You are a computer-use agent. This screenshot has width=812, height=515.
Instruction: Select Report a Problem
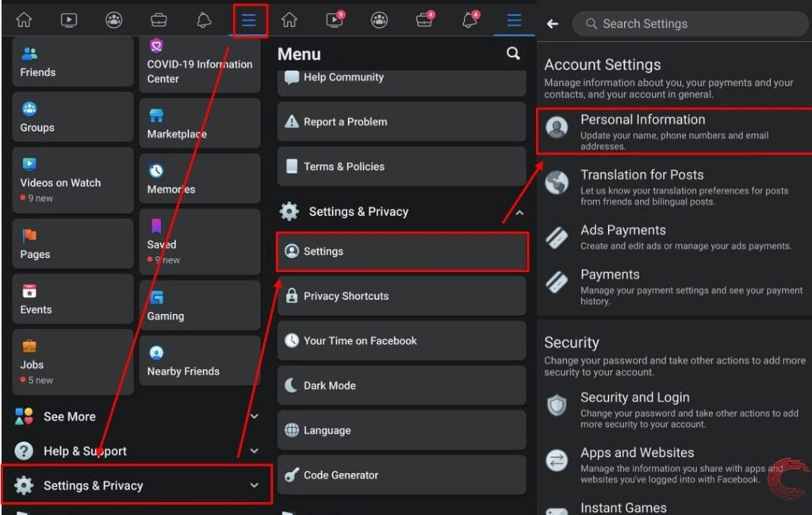402,121
